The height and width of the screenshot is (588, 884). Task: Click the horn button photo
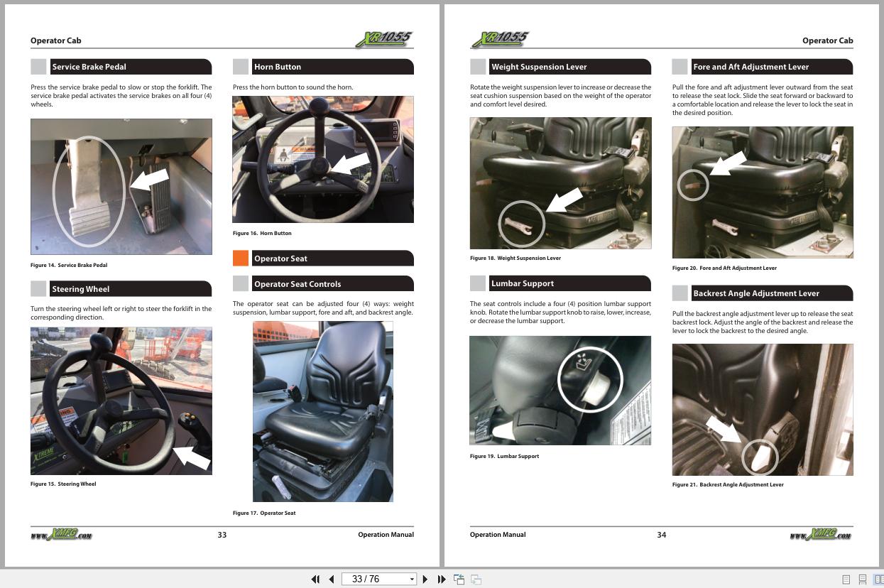coord(323,160)
